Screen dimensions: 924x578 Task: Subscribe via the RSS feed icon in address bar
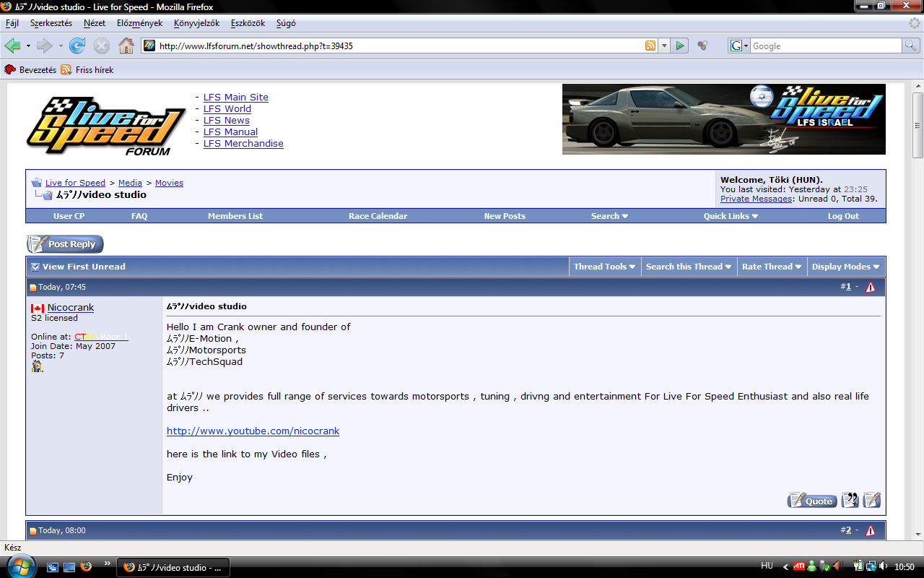point(650,46)
